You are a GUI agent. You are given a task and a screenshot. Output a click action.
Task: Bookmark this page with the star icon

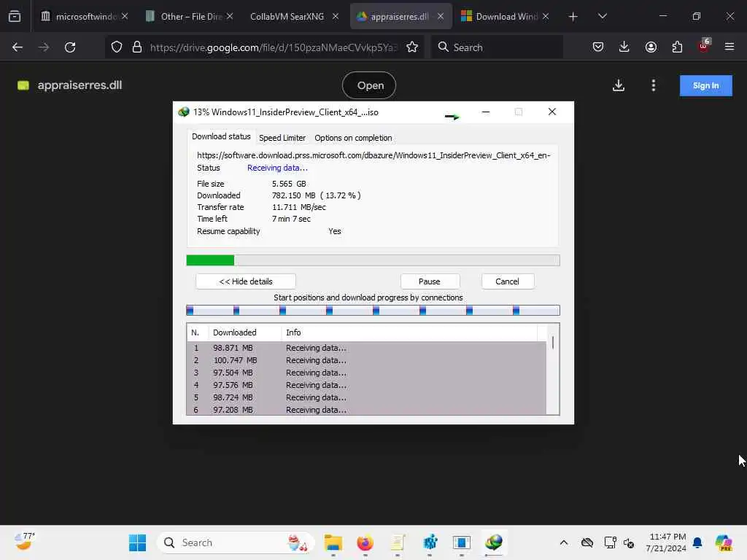pos(412,47)
